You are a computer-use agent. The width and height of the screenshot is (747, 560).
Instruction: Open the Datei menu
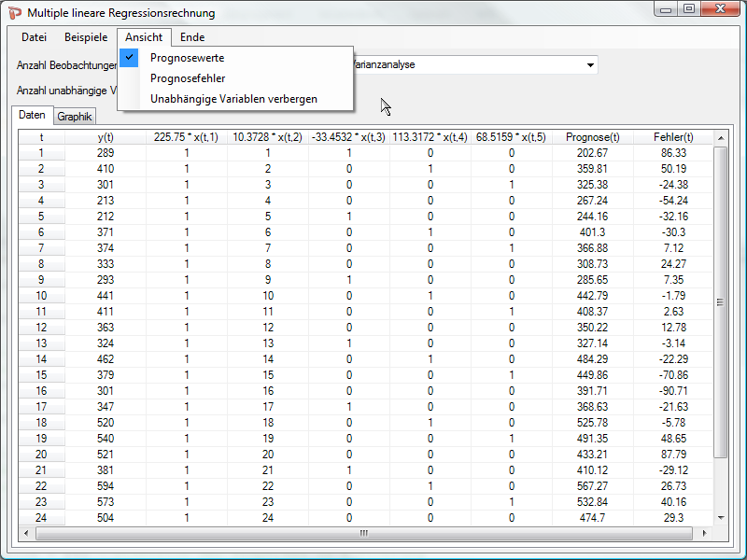pyautogui.click(x=34, y=37)
